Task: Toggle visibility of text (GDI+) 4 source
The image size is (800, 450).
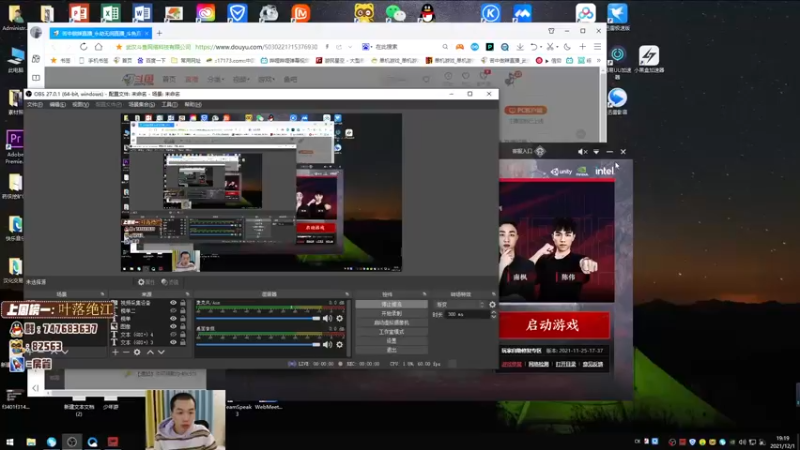Action: click(173, 334)
